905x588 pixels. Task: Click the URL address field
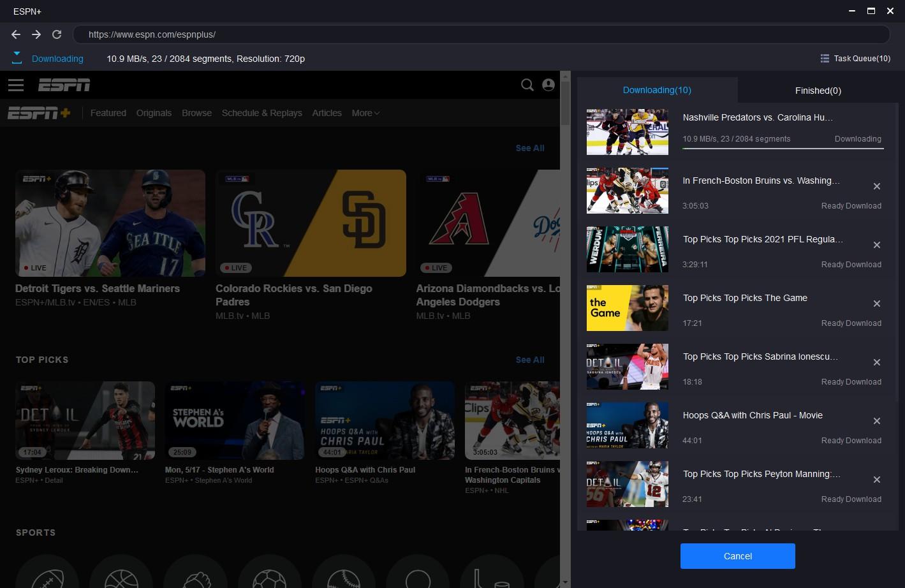click(482, 34)
